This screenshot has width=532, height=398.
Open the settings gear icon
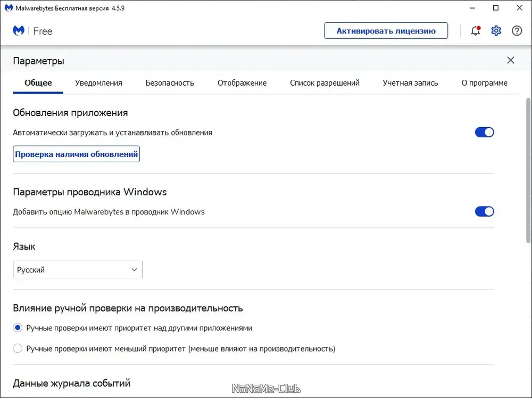tap(496, 31)
